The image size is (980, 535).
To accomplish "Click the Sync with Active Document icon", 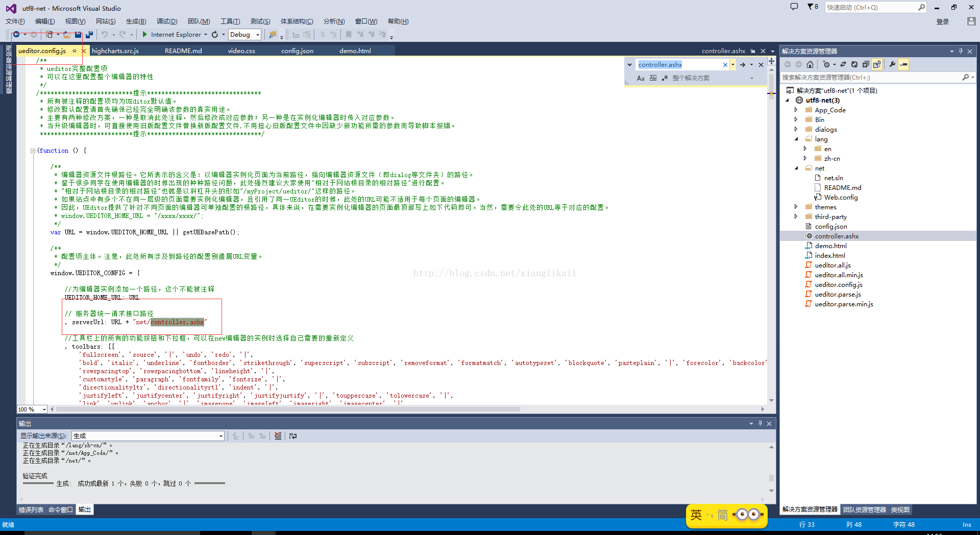I will (843, 64).
